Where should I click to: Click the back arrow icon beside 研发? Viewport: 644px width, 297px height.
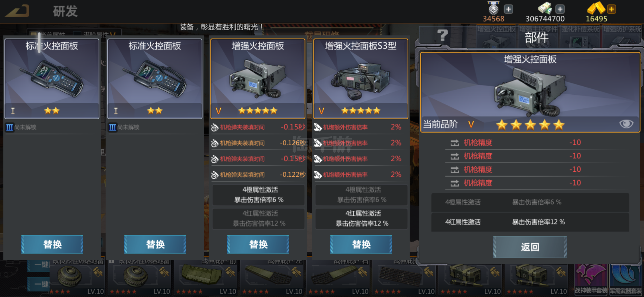18,11
